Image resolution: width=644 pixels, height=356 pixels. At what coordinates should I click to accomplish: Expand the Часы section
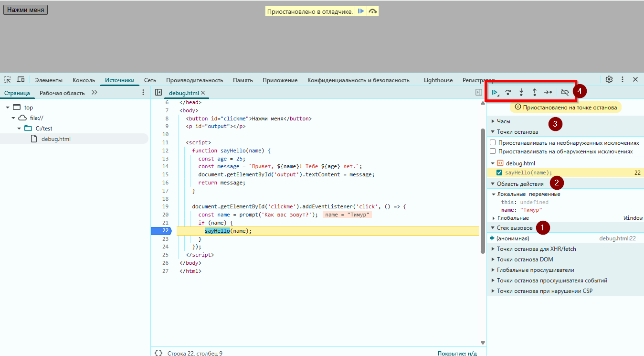tap(503, 121)
